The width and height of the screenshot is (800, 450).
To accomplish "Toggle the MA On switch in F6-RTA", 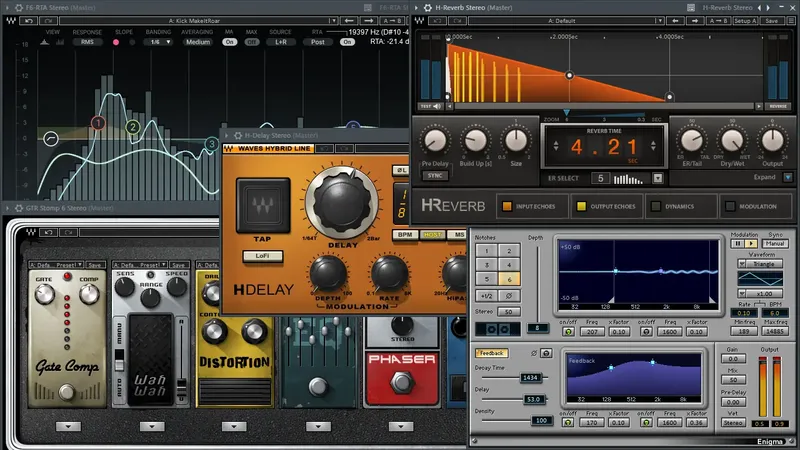I will point(229,42).
